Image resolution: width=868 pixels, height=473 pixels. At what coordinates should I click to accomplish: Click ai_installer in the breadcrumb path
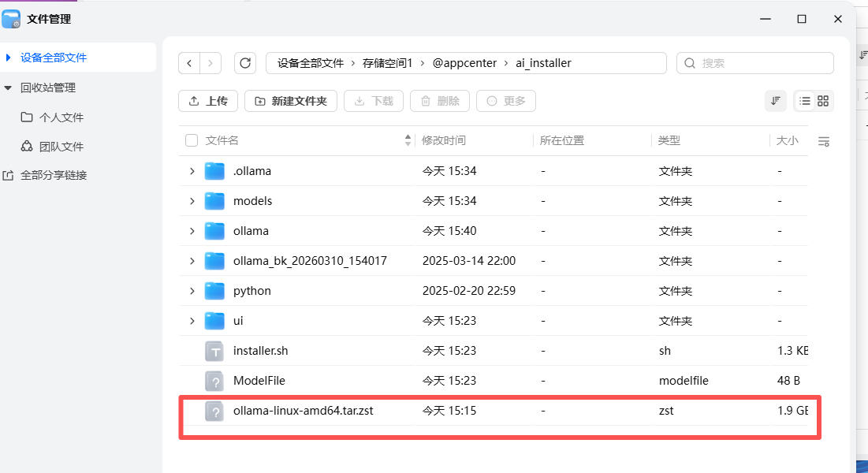[544, 63]
